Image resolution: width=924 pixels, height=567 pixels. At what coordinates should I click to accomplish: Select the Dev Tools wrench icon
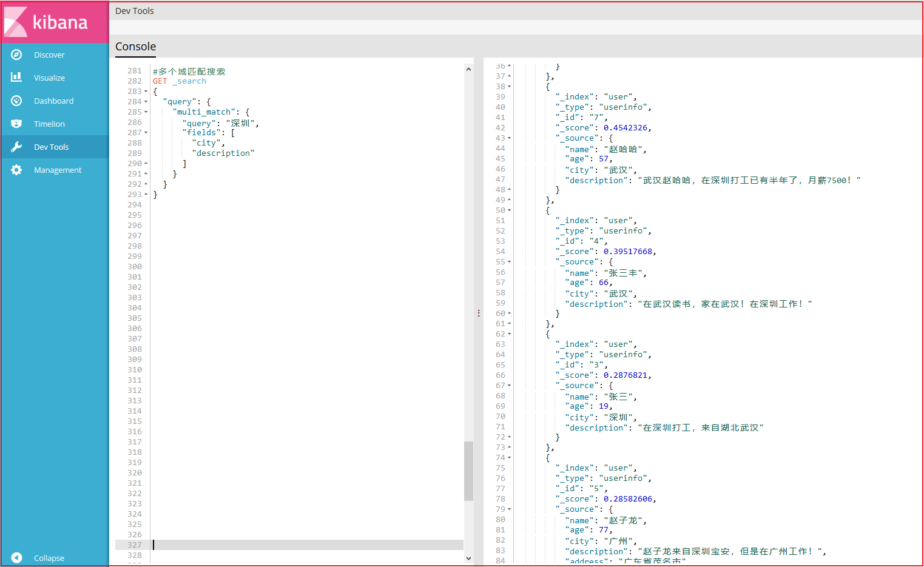16,147
